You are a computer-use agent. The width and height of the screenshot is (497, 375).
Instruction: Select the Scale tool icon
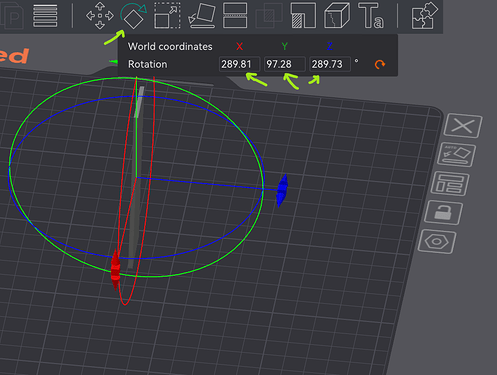[x=167, y=16]
